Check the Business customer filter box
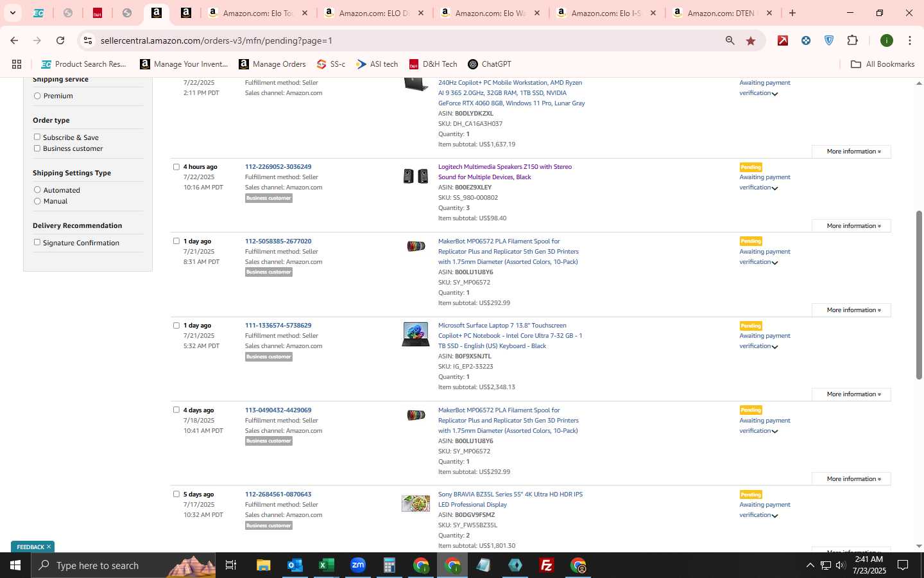924x578 pixels. [37, 148]
